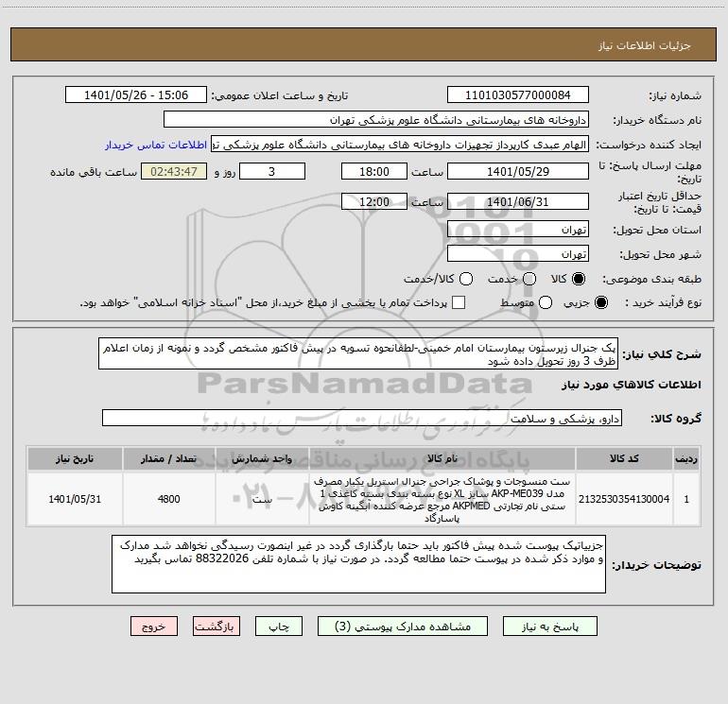The height and width of the screenshot is (704, 728).
Task: Click the buyer organization name field
Action: point(376,119)
